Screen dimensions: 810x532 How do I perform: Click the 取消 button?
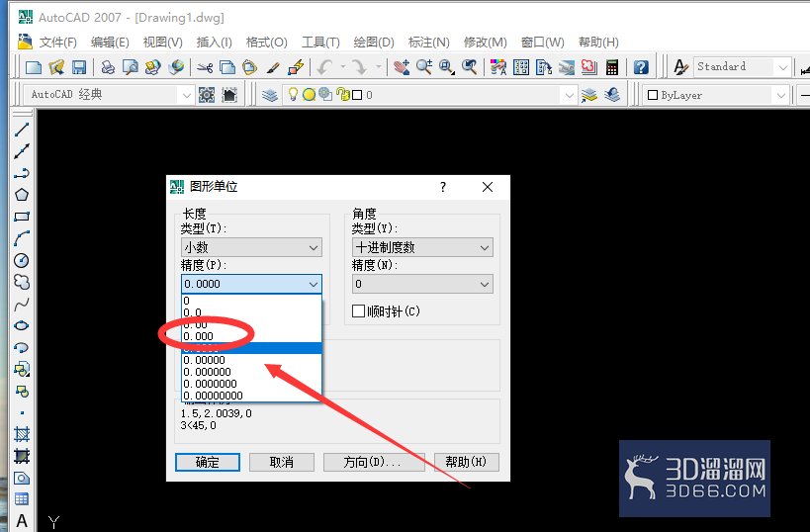click(x=282, y=462)
